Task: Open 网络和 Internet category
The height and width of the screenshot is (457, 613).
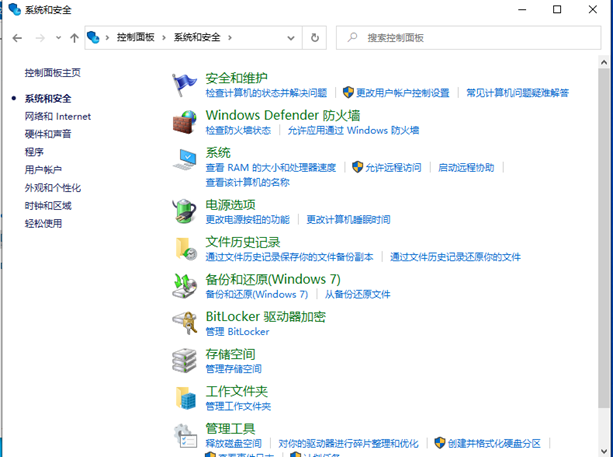Action: [x=58, y=116]
